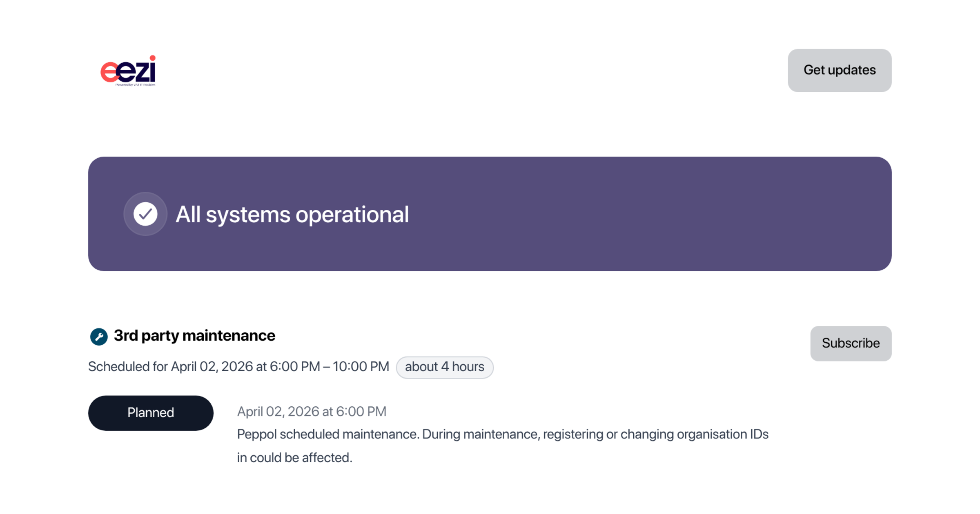The image size is (980, 514).
Task: Select the Planned status badge
Action: point(151,413)
